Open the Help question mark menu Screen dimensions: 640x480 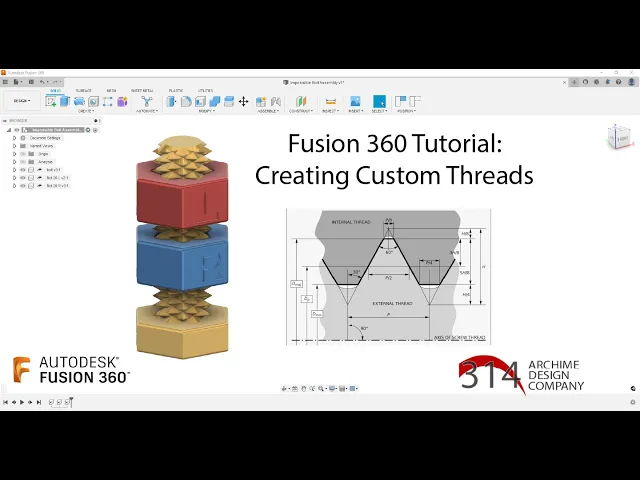[618, 82]
